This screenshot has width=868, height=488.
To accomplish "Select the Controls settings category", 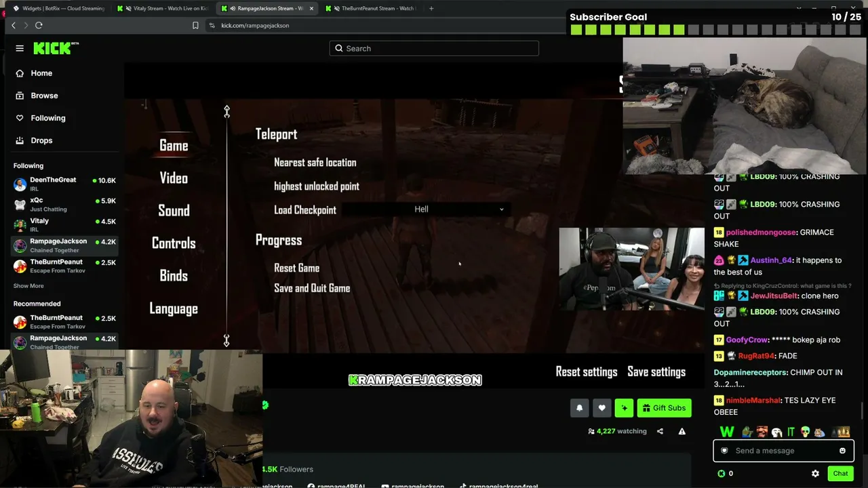I will point(174,243).
